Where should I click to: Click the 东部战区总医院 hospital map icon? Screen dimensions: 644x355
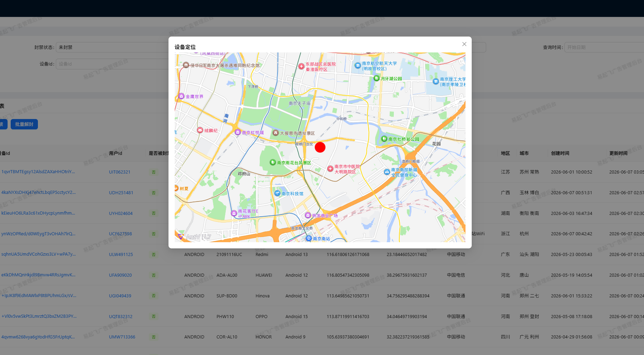click(301, 66)
